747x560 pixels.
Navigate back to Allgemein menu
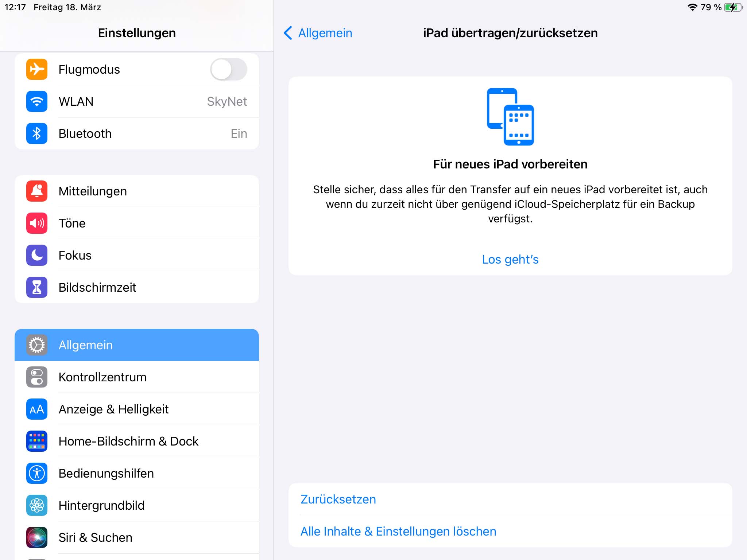318,33
